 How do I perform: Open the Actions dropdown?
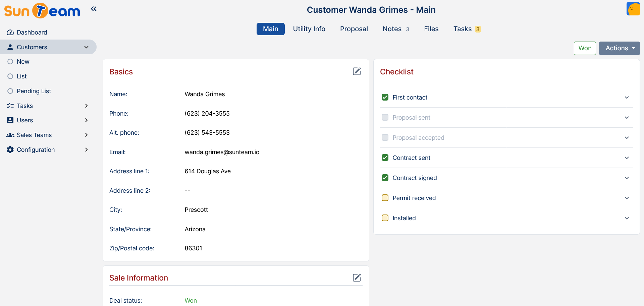tap(619, 48)
